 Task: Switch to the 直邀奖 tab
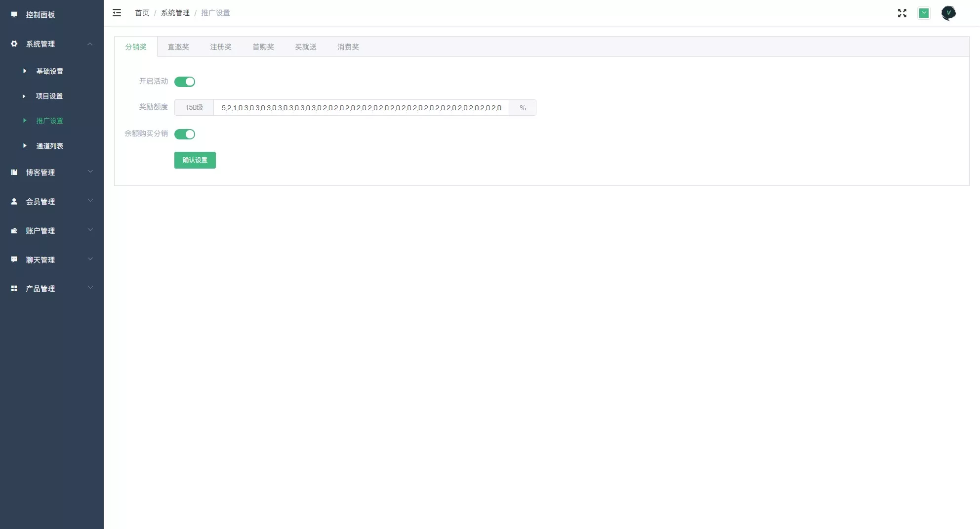coord(178,47)
